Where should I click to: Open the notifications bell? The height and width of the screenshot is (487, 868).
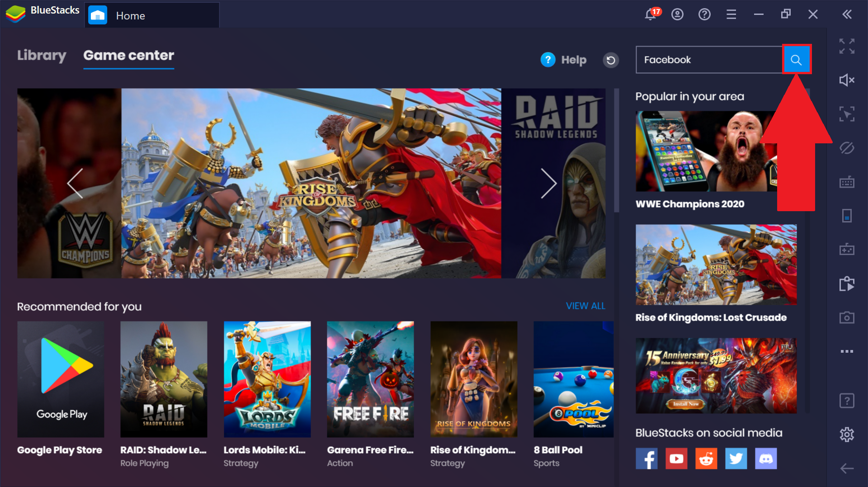click(651, 14)
